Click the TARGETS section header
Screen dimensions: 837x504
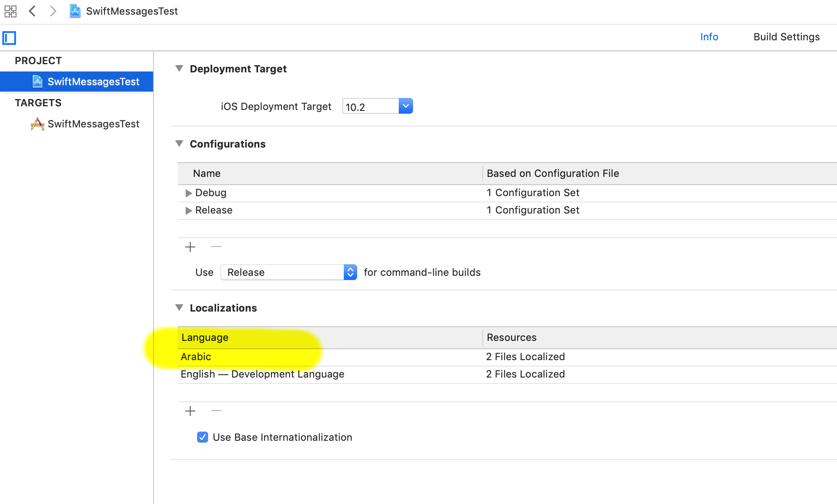(x=39, y=103)
